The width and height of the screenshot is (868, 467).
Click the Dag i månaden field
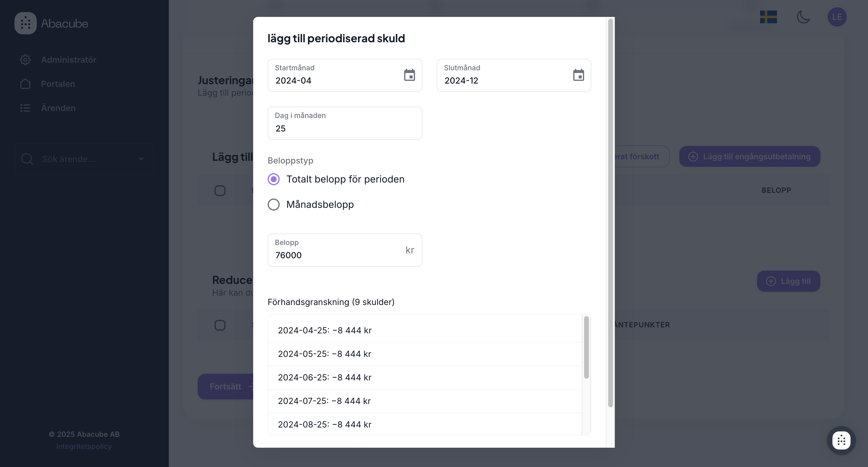pos(344,128)
